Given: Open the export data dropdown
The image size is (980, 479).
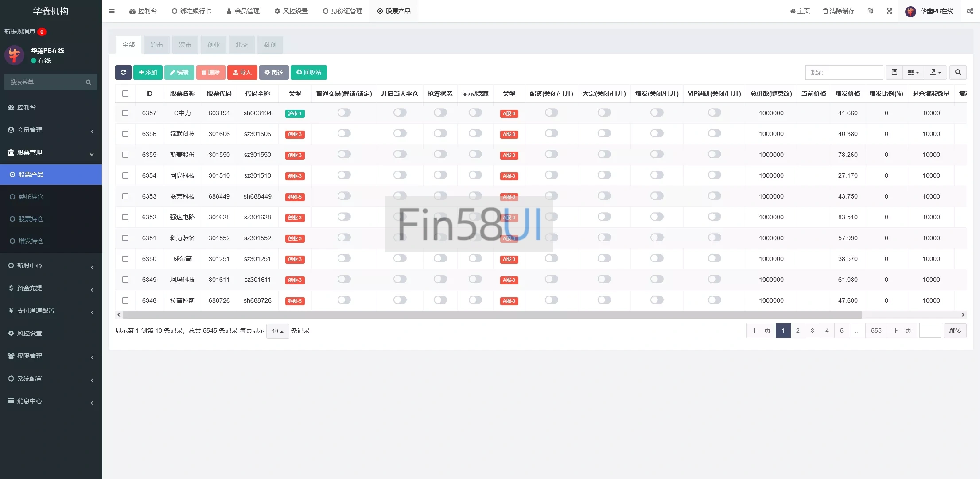Looking at the screenshot, I should (935, 72).
